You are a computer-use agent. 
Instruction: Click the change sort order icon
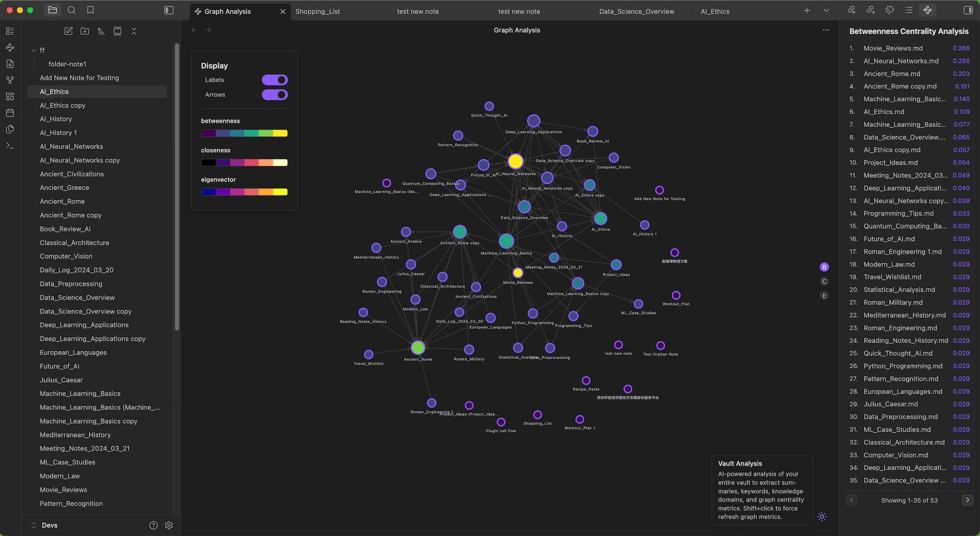(101, 31)
